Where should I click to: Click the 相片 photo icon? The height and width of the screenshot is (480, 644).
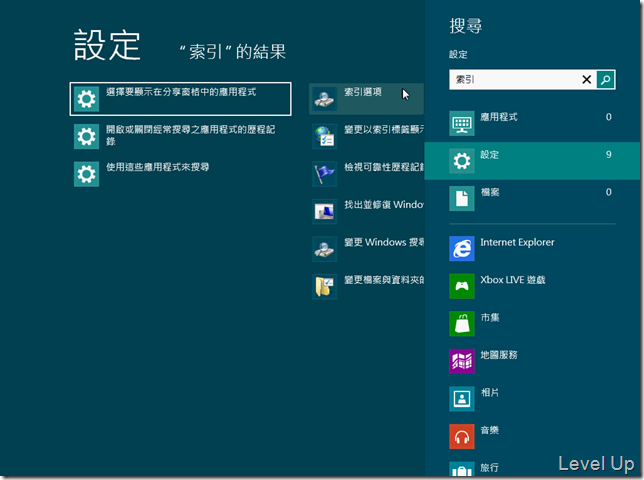(x=462, y=399)
